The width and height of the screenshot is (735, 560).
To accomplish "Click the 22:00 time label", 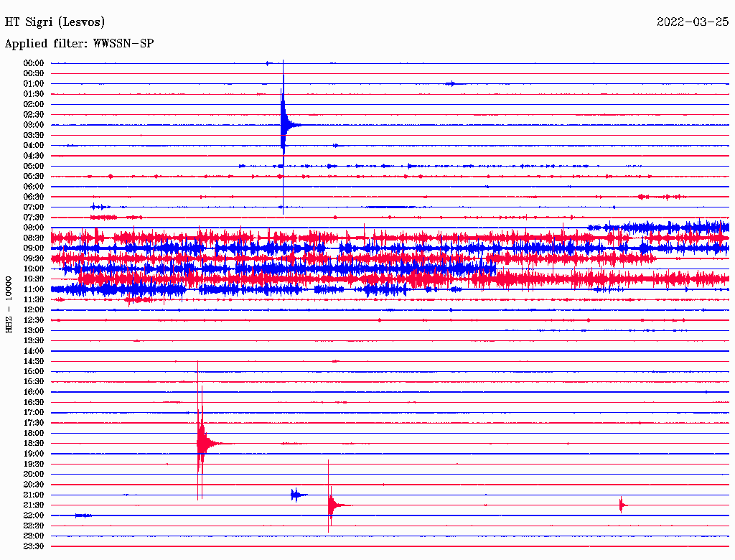I will pyautogui.click(x=34, y=515).
